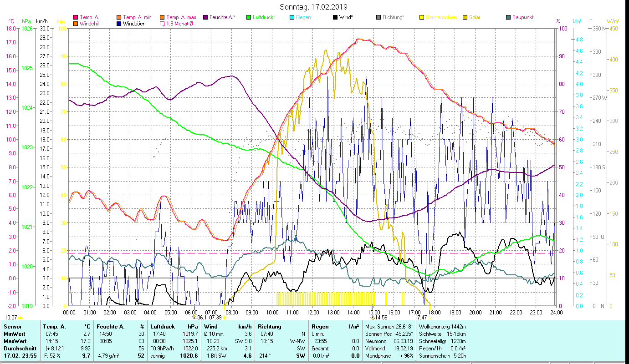Image resolution: width=629 pixels, height=364 pixels.
Task: Click the Vollmond 19.02.19 entry
Action: [x=389, y=349]
